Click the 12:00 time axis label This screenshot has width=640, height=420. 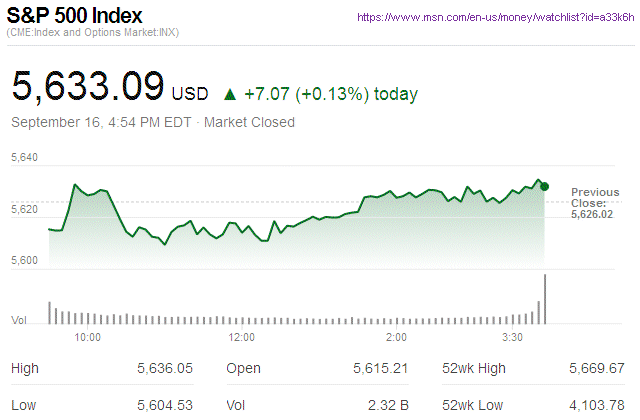(241, 337)
